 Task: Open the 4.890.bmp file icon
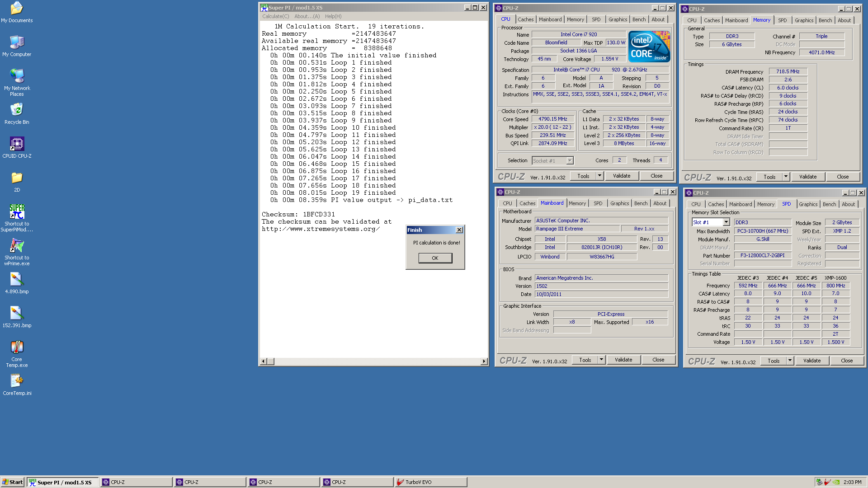point(17,283)
